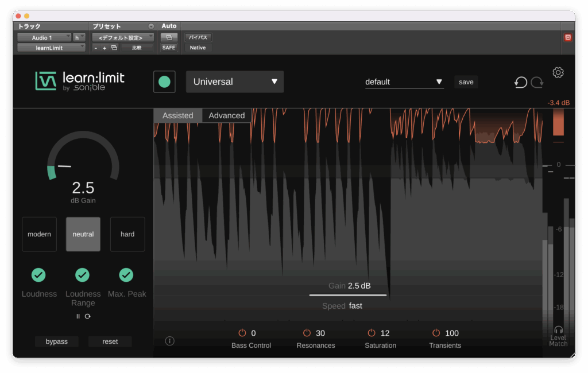Open the Universal profile dropdown
This screenshot has height=373, width=588.
click(235, 81)
